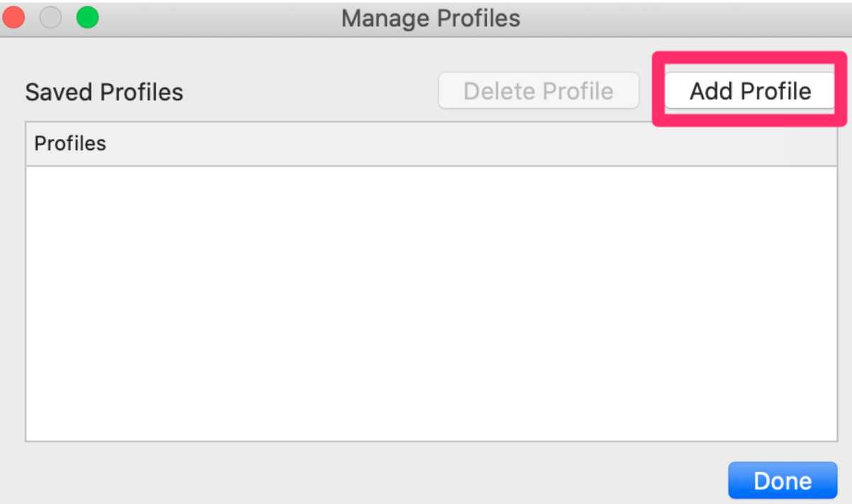Select the Profiles column header

431,144
